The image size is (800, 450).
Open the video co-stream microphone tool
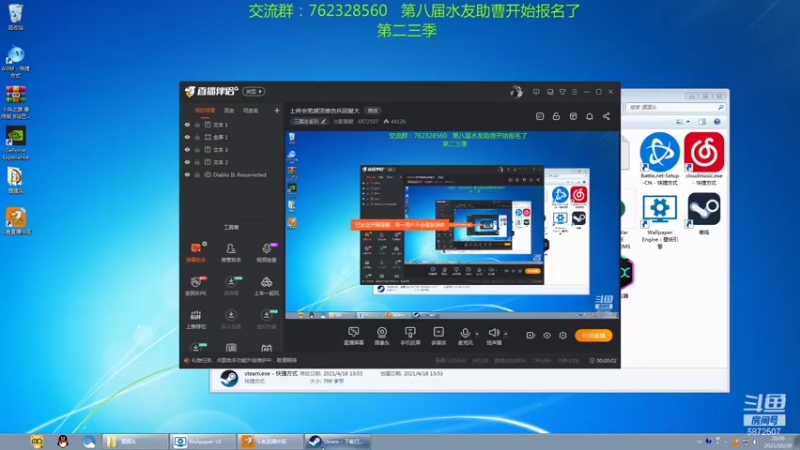266,253
